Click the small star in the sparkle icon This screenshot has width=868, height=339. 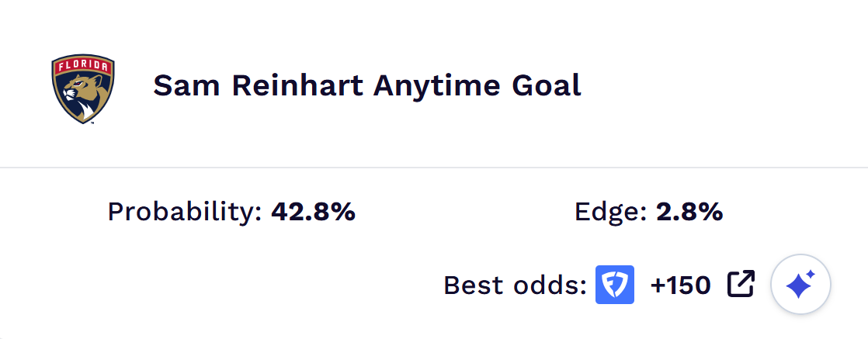coord(811,275)
